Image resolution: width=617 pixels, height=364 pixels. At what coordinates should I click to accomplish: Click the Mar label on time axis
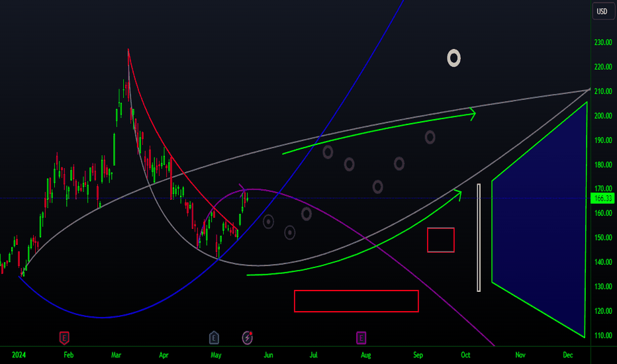pyautogui.click(x=116, y=355)
